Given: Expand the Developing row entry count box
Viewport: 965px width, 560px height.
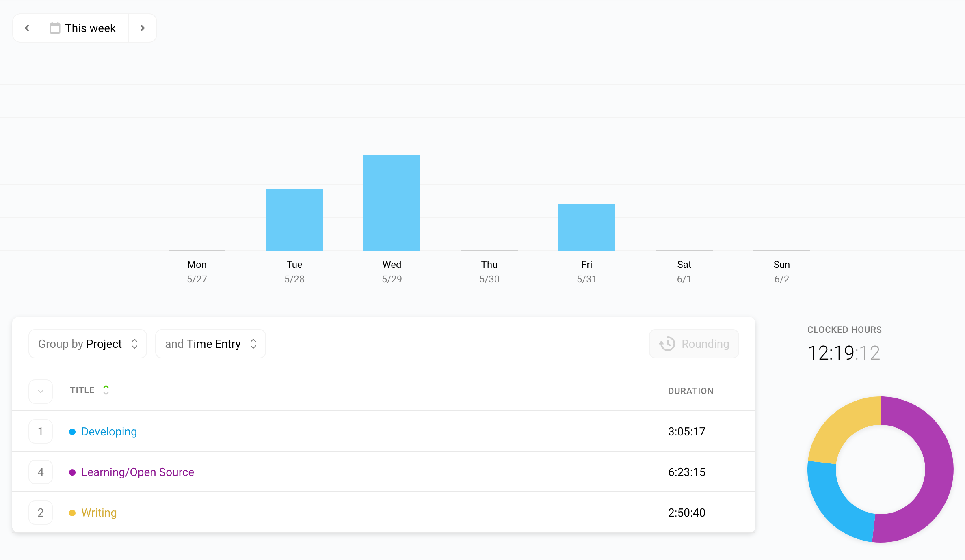Looking at the screenshot, I should point(41,431).
